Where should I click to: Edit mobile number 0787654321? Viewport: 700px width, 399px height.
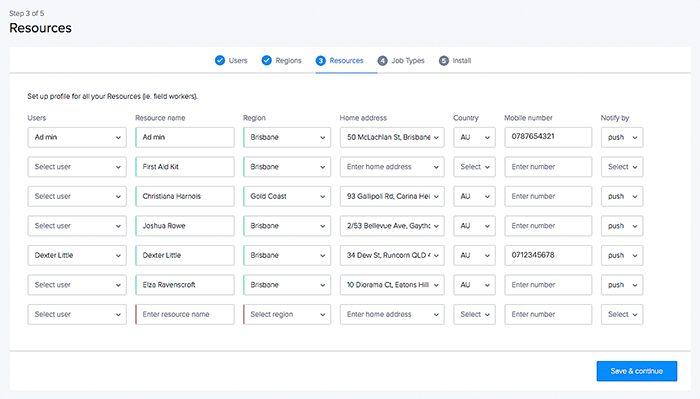pyautogui.click(x=548, y=137)
